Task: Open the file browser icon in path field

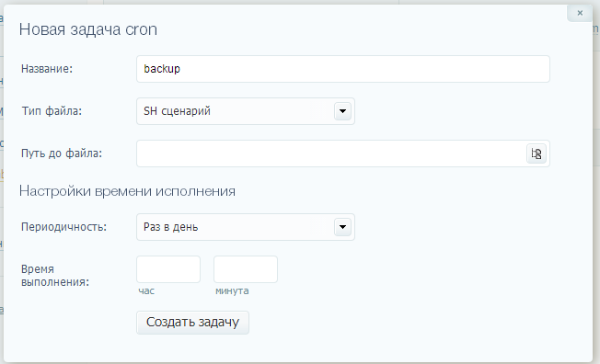Action: (537, 154)
